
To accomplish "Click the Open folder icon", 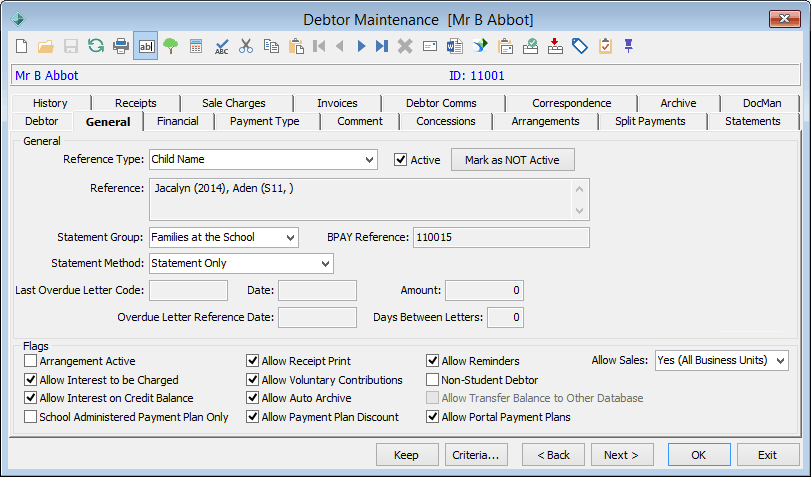I will click(x=46, y=46).
